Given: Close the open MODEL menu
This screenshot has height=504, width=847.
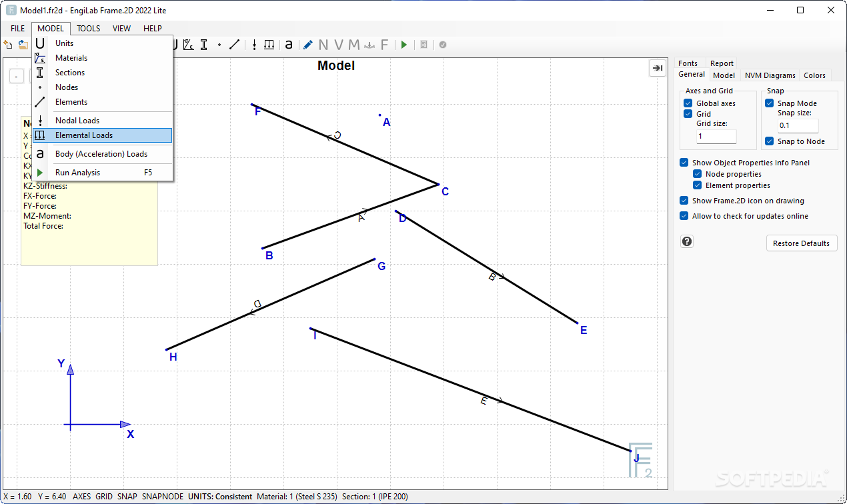Looking at the screenshot, I should click(51, 29).
